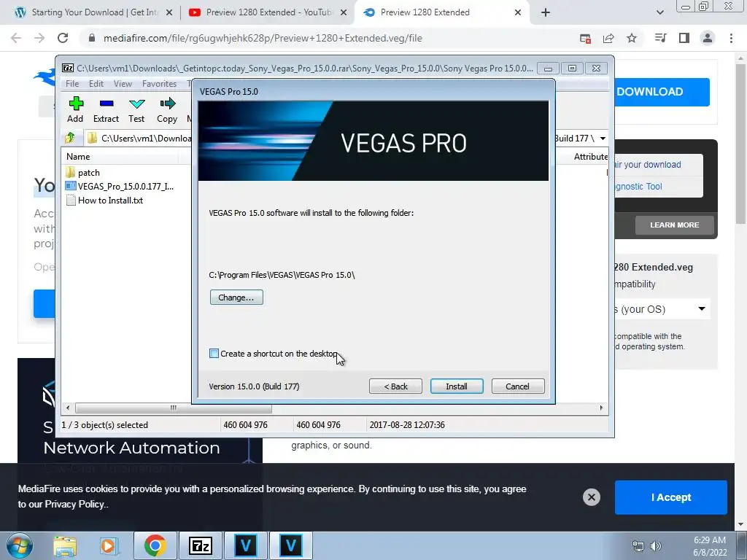Open the Chrome media controls icon
Image resolution: width=747 pixels, height=560 pixels.
coord(661,38)
